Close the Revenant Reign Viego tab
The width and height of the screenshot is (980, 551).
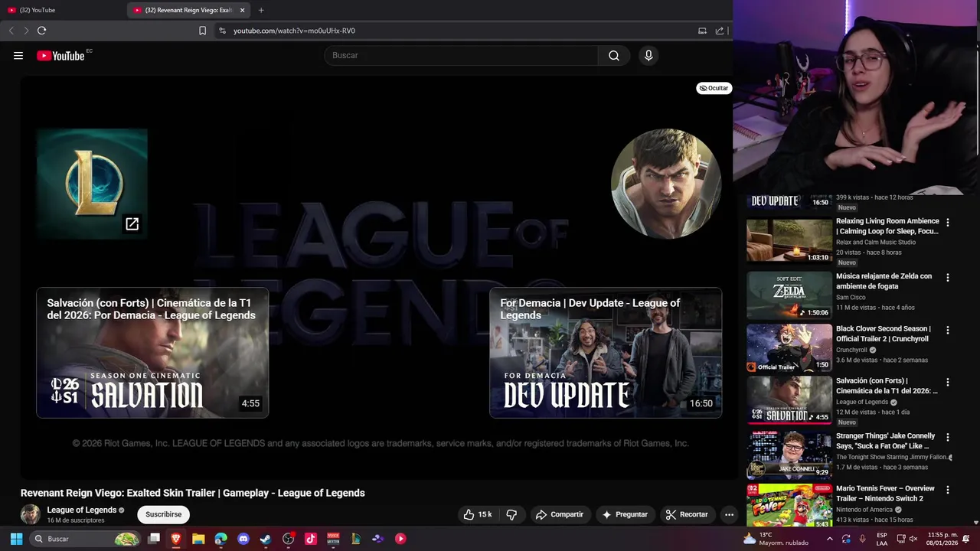point(242,10)
